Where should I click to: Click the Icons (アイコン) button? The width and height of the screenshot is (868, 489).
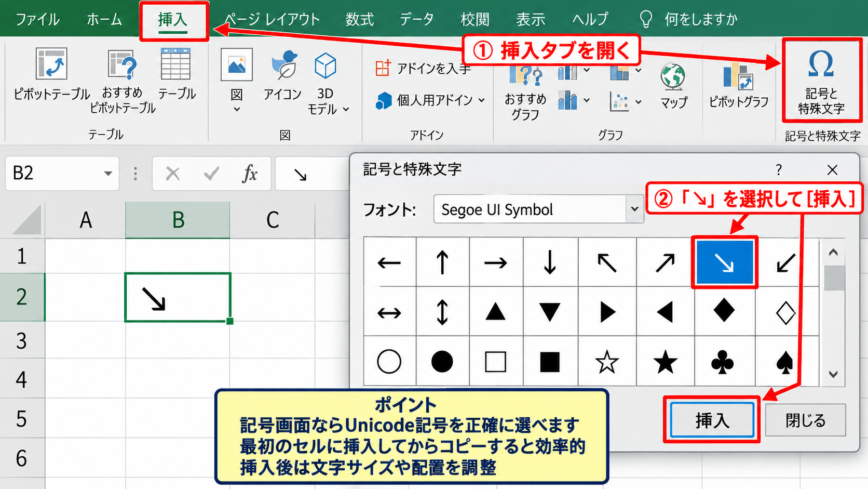283,75
